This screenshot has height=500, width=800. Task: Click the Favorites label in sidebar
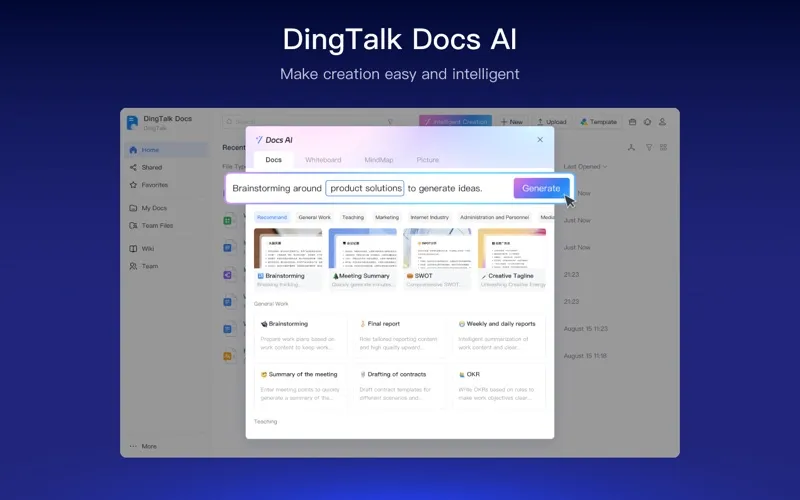tap(155, 185)
